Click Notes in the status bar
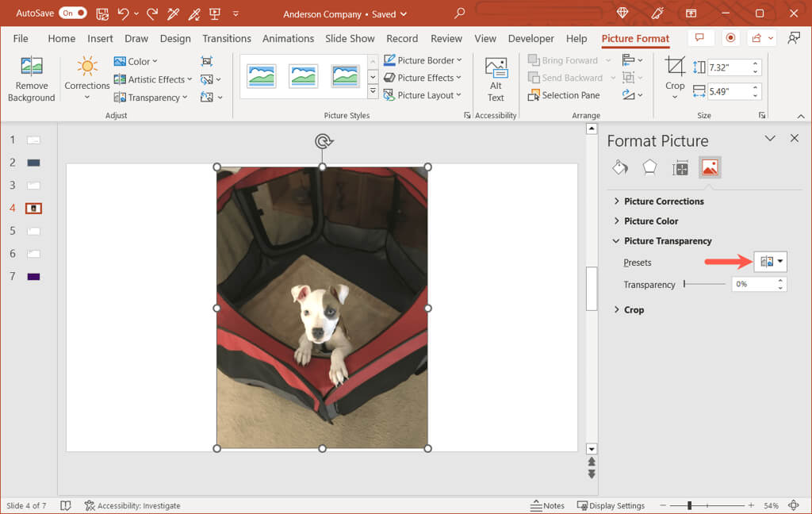 (547, 505)
